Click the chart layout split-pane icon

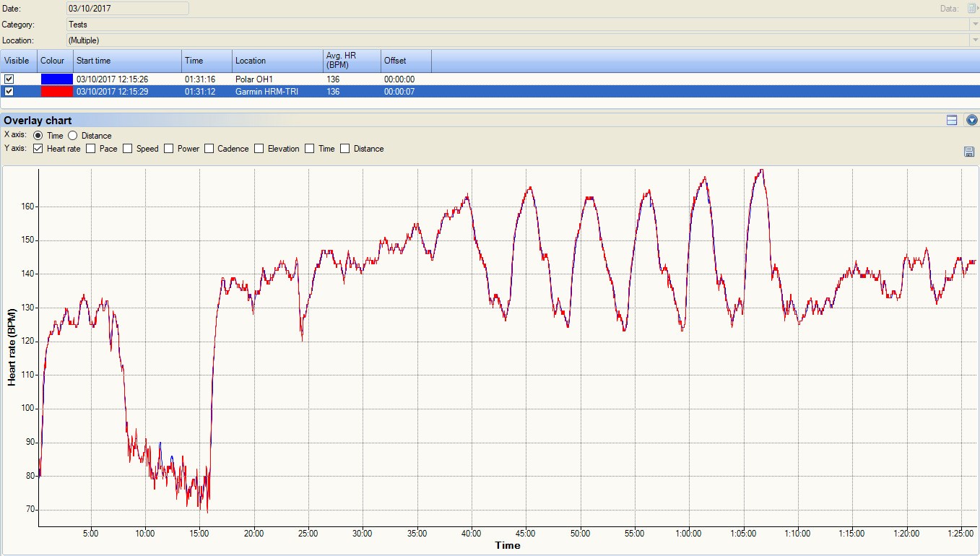[952, 121]
